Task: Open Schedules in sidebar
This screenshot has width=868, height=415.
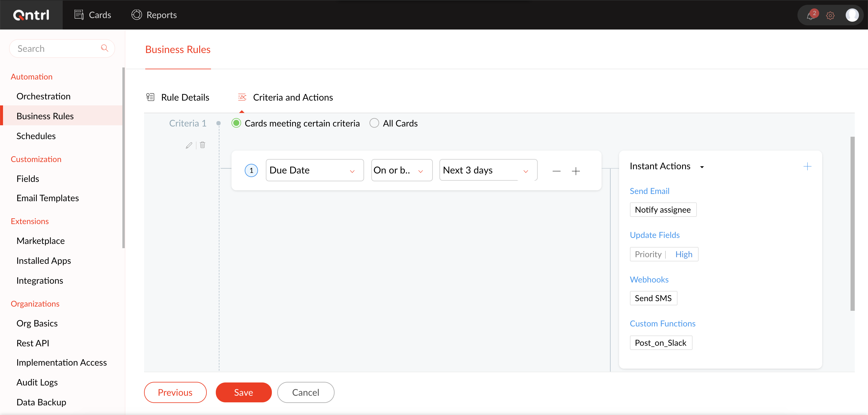Action: pyautogui.click(x=36, y=136)
